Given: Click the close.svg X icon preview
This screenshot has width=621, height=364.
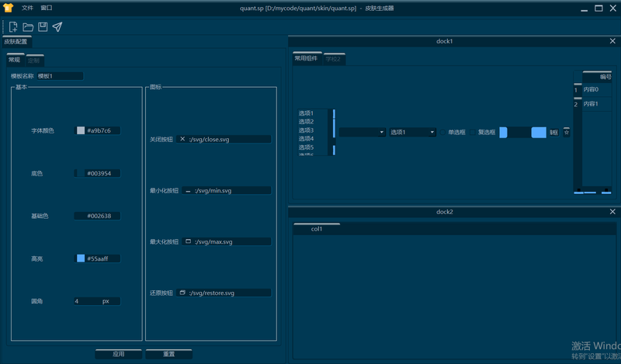Looking at the screenshot, I should click(182, 139).
